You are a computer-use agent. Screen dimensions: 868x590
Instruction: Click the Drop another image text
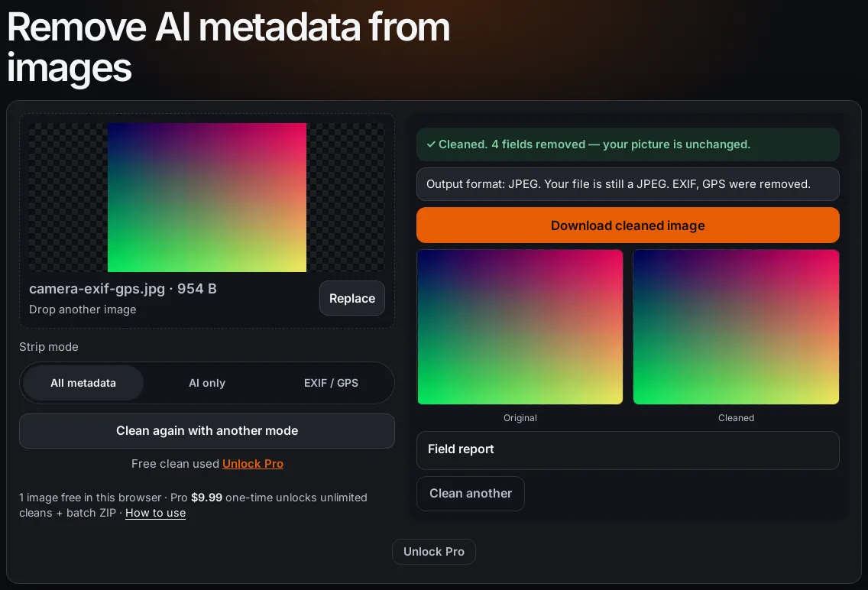coord(83,310)
